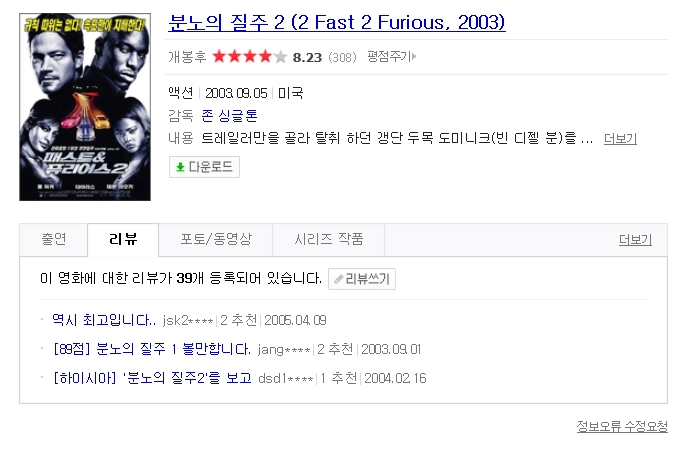
Task: Click 더보기 link beside the tabs
Action: 635,240
